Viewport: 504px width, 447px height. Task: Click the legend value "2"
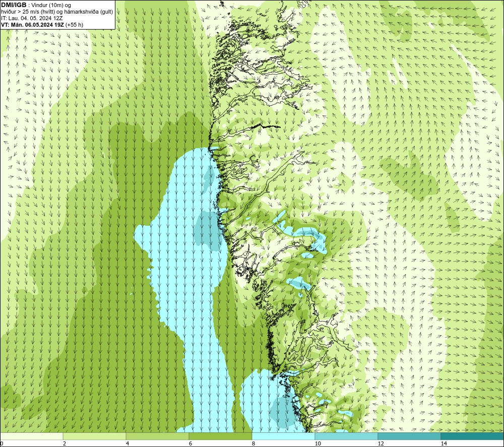click(x=65, y=443)
